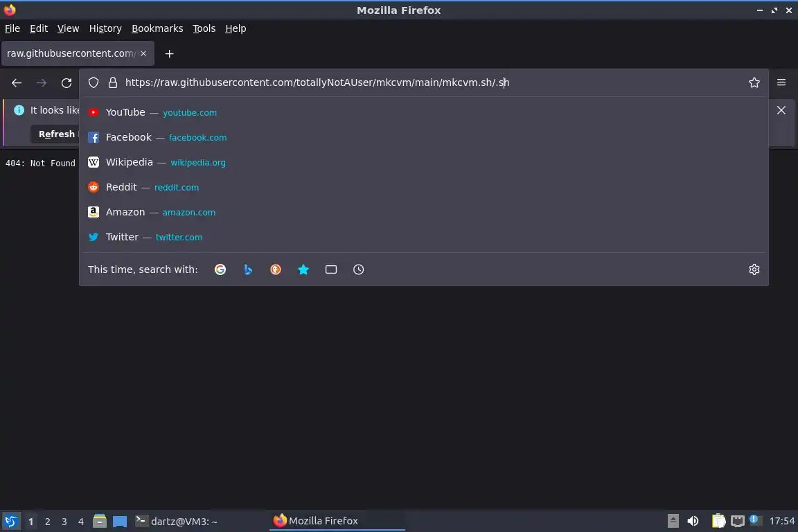This screenshot has height=532, width=798.
Task: Open the network tray icon
Action: [x=737, y=521]
